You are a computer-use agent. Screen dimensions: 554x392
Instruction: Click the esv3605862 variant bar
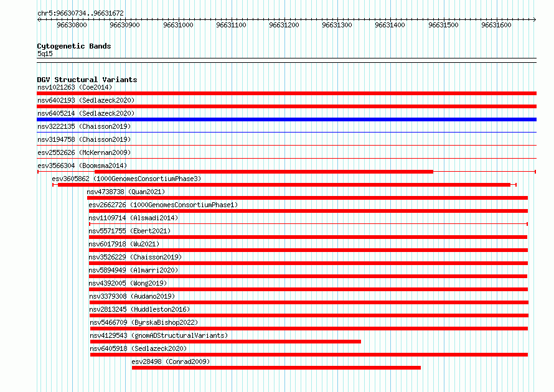pyautogui.click(x=284, y=185)
